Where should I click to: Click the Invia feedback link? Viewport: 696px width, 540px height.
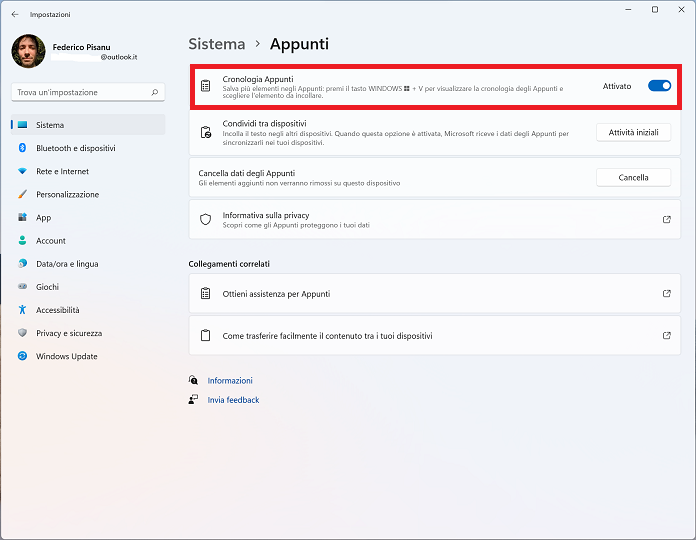233,400
